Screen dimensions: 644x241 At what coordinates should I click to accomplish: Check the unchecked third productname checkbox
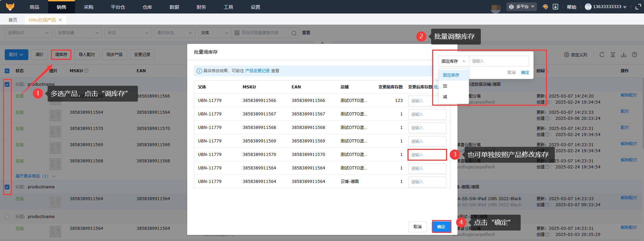[x=7, y=217]
